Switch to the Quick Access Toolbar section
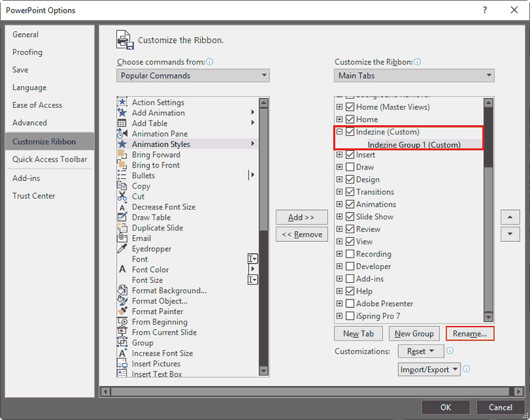Screen dimensions: 530x420 50,159
